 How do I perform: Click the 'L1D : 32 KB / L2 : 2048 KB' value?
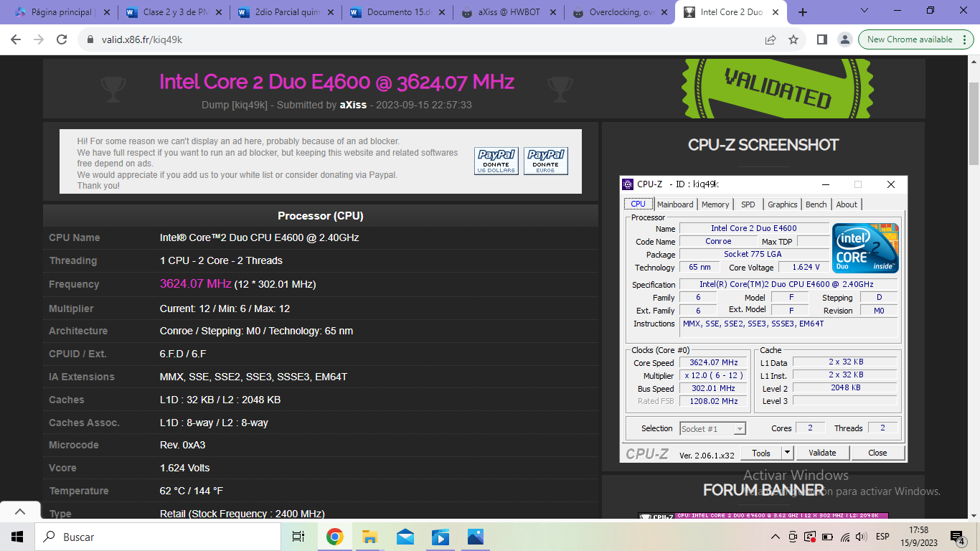pos(220,400)
